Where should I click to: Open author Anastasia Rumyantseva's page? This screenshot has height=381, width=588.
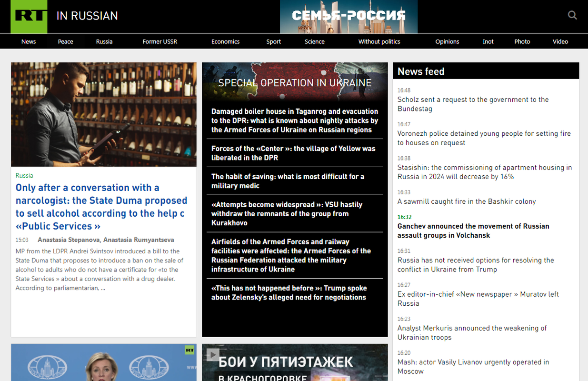pos(139,240)
